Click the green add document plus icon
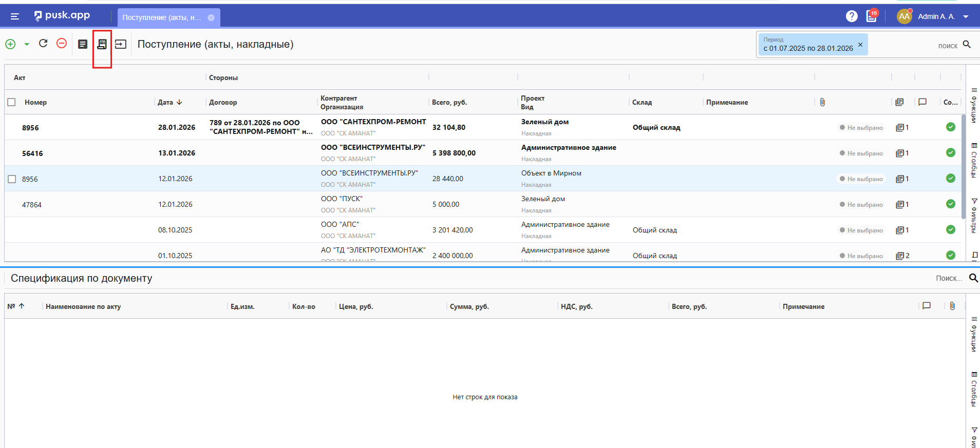Screen dimensions: 980x448 point(10,44)
